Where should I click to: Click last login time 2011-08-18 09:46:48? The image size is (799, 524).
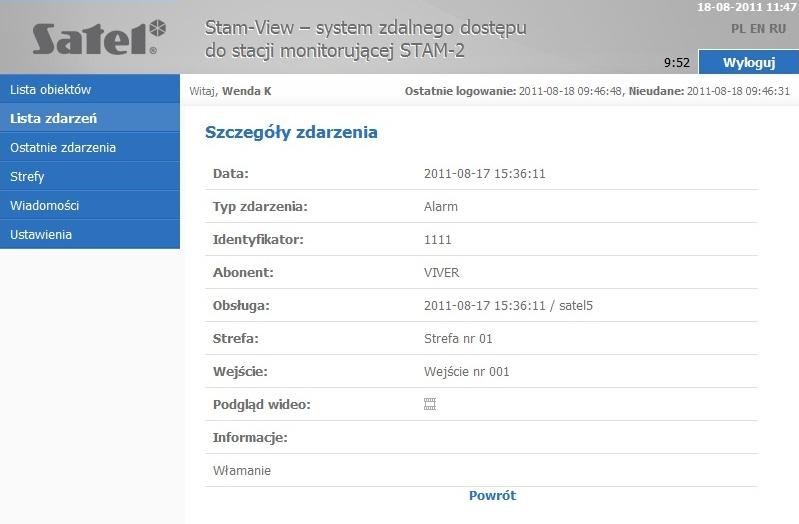tap(570, 91)
